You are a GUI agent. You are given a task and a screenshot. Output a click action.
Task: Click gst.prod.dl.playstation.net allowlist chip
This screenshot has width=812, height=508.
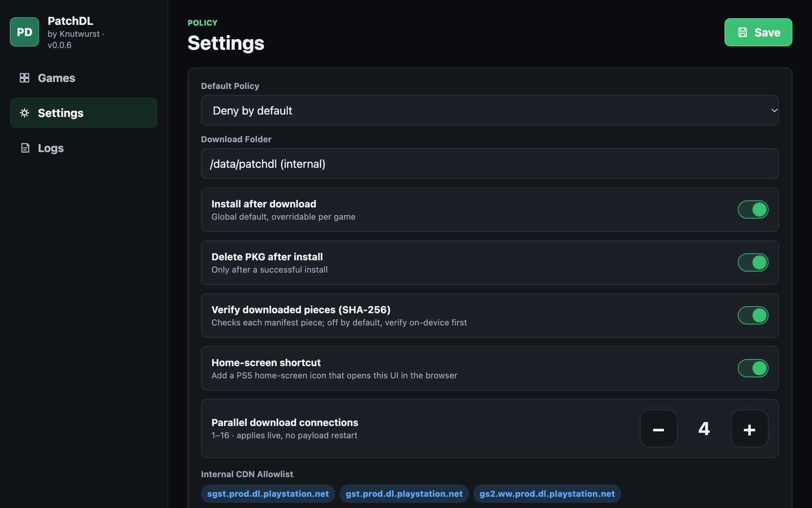(404, 494)
